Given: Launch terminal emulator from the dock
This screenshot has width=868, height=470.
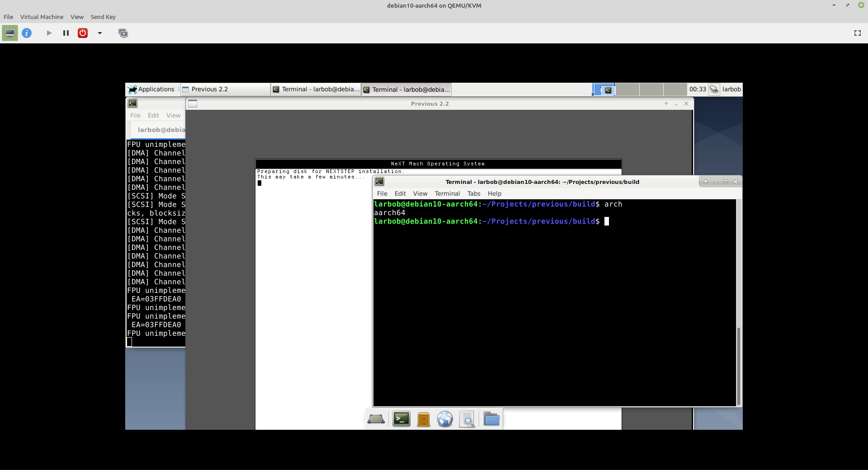Looking at the screenshot, I should [x=401, y=419].
